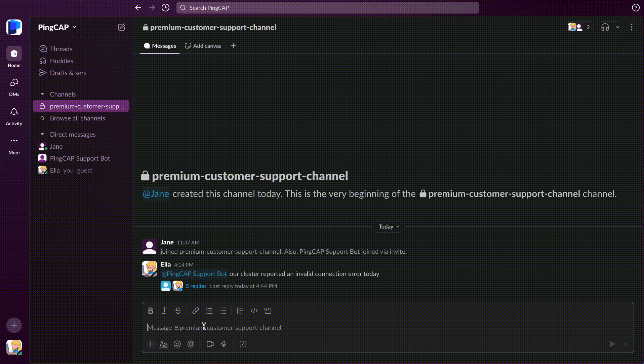Open send options dropdown arrow

pos(625,344)
